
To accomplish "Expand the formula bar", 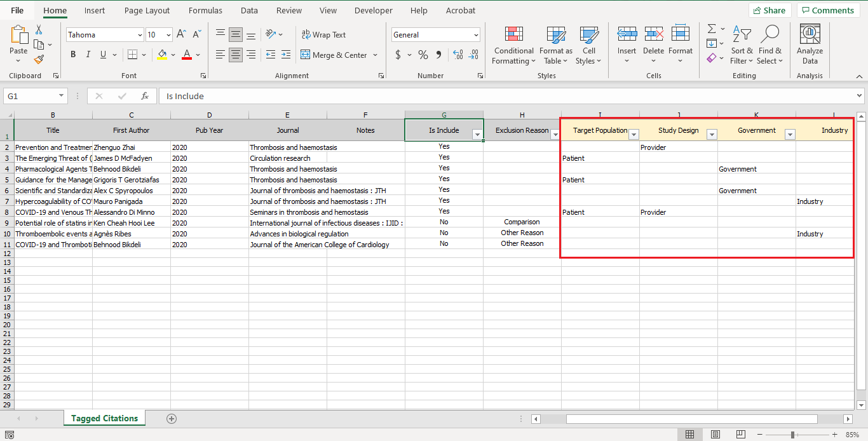I will click(860, 96).
